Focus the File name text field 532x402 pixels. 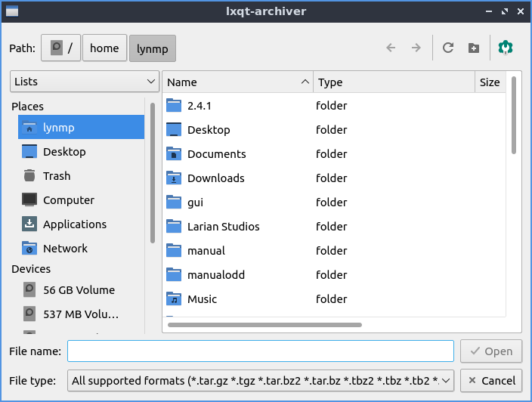pyautogui.click(x=261, y=351)
